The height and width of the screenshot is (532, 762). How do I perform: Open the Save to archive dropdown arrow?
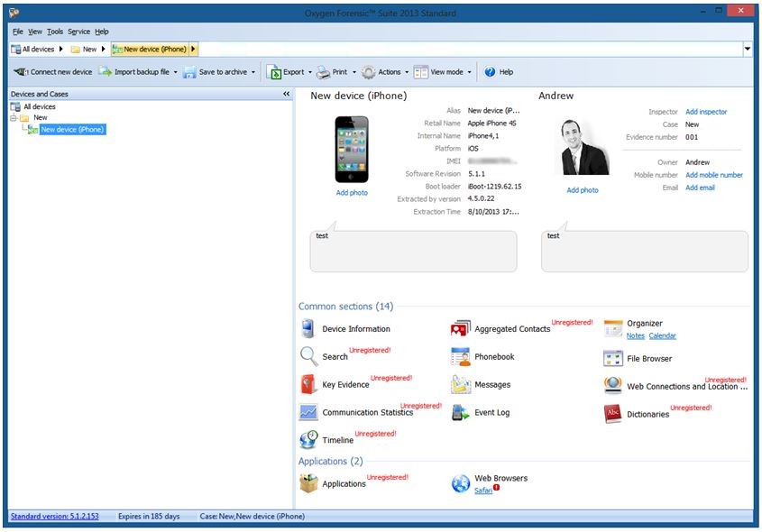click(x=253, y=72)
